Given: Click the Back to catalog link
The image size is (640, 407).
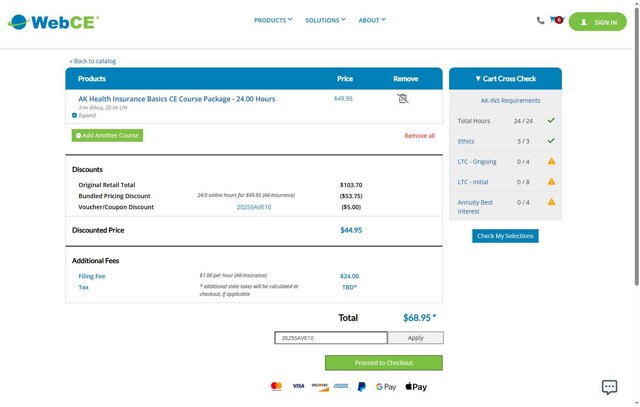Looking at the screenshot, I should pyautogui.click(x=92, y=61).
